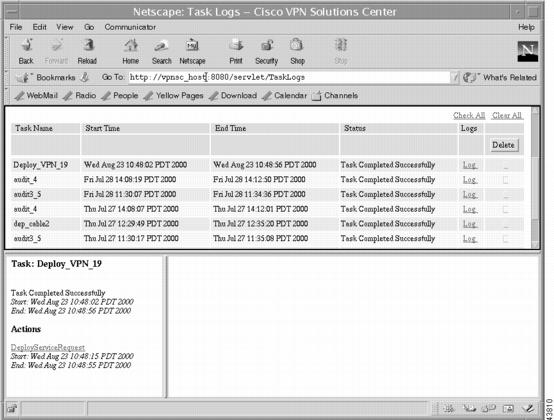The width and height of the screenshot is (554, 420).
Task: Open the Go menu
Action: [x=89, y=27]
